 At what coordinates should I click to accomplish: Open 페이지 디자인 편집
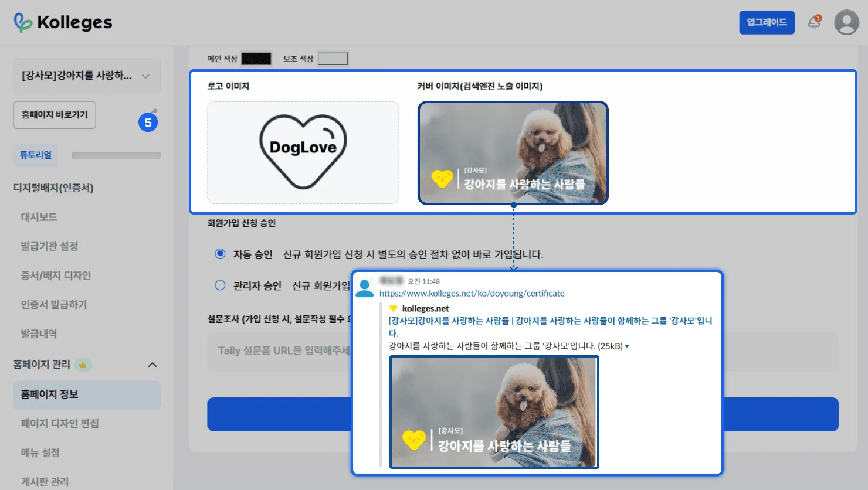click(60, 423)
